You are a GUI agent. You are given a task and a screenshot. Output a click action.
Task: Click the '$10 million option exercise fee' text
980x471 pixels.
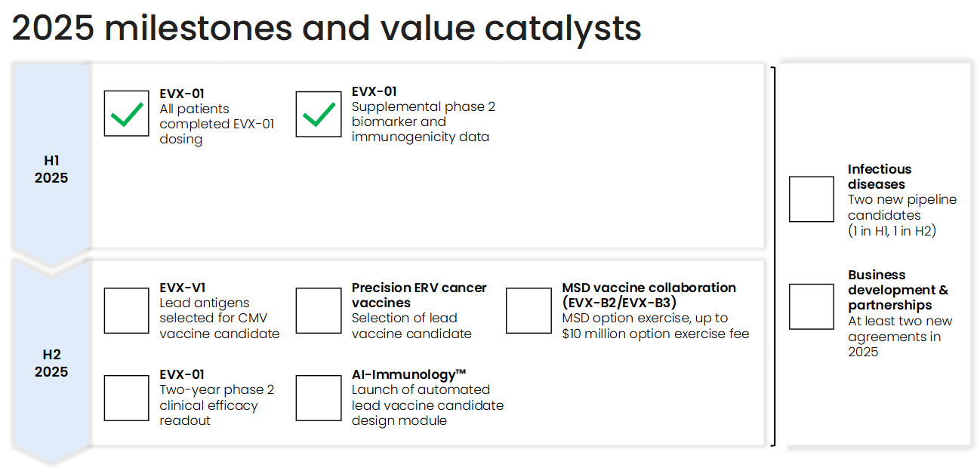(655, 334)
